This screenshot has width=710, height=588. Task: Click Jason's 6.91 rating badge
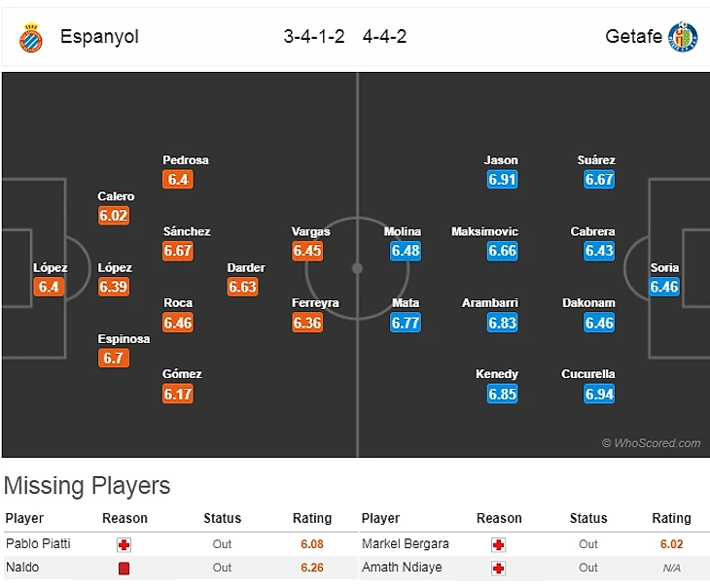point(502,179)
